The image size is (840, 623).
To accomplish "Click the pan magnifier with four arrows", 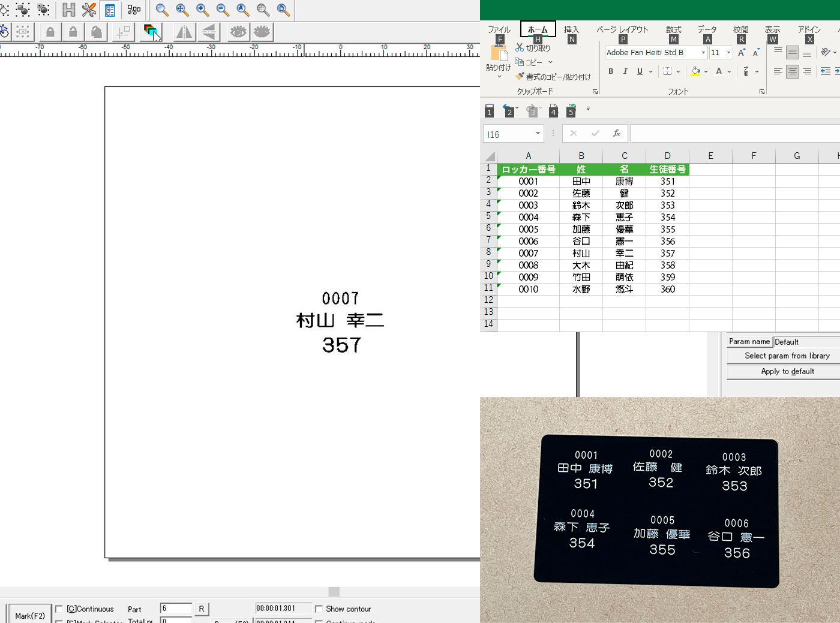I will 182,10.
